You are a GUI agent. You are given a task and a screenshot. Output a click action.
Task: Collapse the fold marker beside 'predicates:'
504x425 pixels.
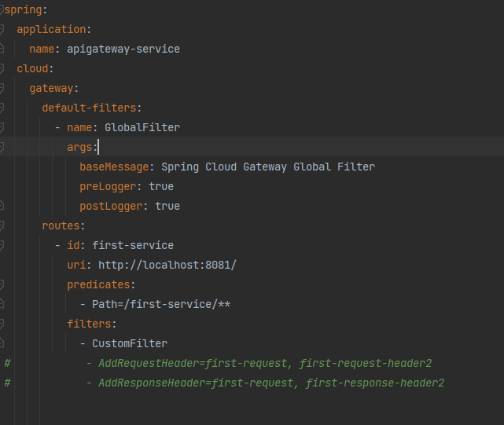[2, 284]
